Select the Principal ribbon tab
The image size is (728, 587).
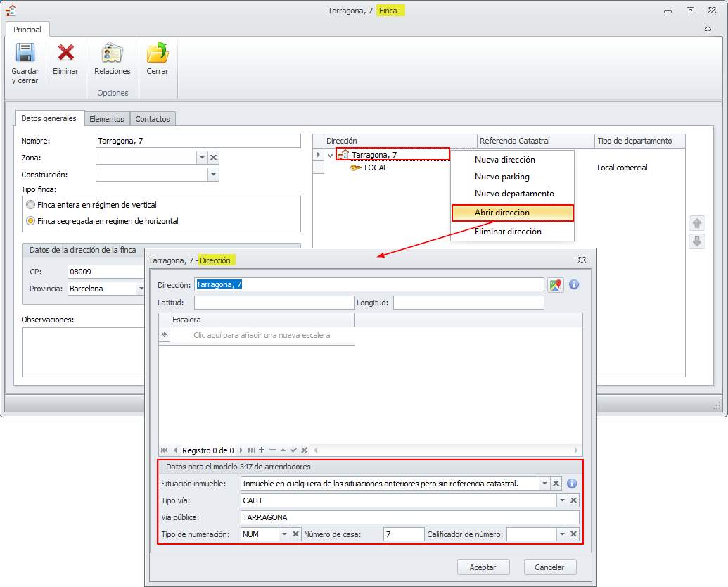(x=27, y=30)
